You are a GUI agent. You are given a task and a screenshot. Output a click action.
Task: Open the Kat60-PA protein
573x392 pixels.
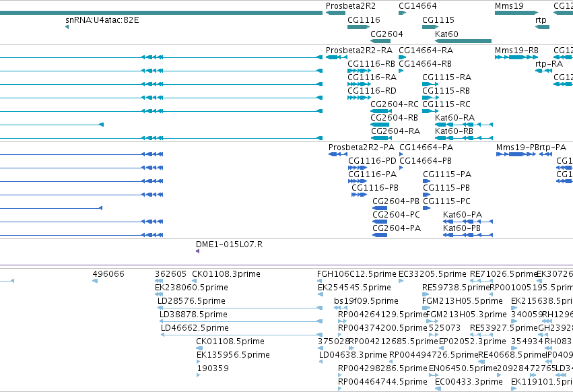(463, 215)
